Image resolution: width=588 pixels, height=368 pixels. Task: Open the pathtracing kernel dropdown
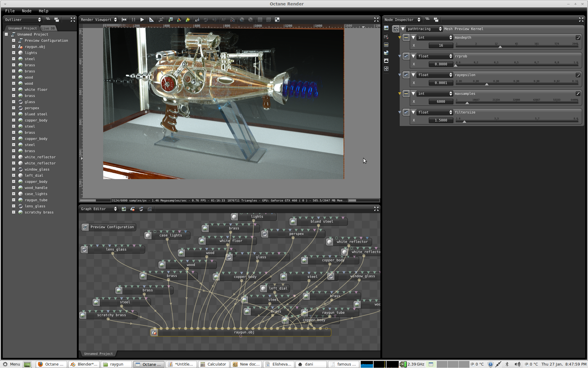pyautogui.click(x=424, y=29)
